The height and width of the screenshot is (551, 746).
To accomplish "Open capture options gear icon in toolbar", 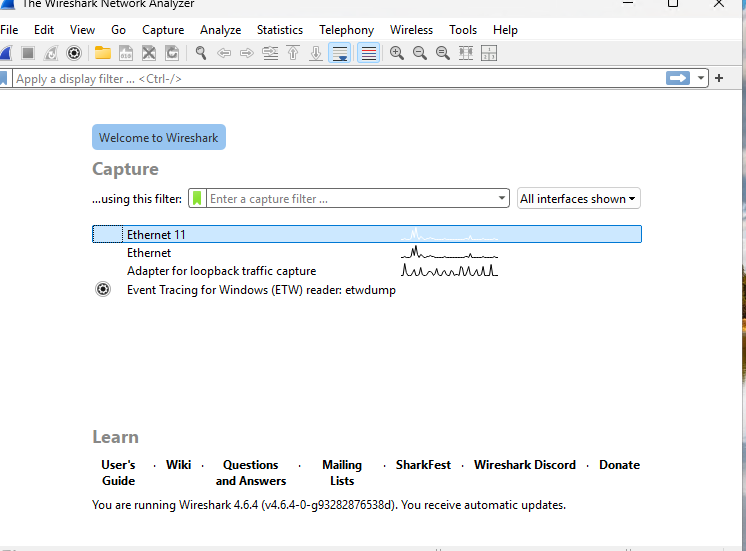I will 74,53.
